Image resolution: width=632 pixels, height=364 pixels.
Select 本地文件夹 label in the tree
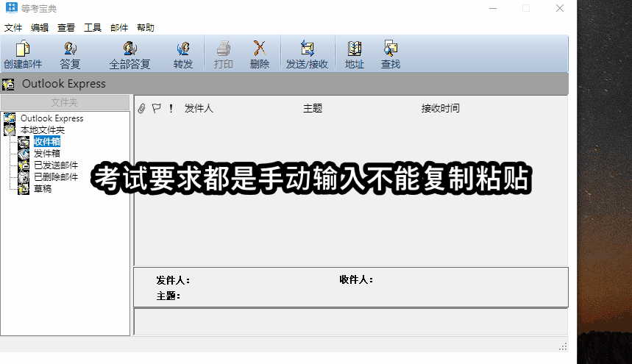[43, 130]
